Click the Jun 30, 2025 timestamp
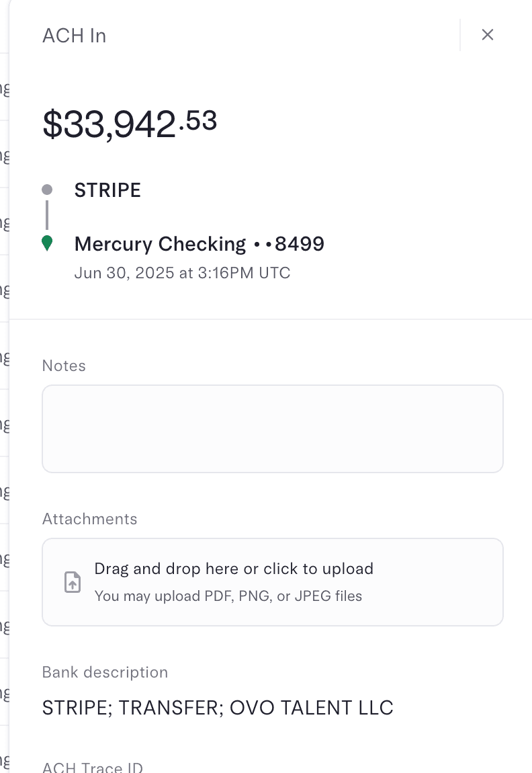 click(182, 273)
